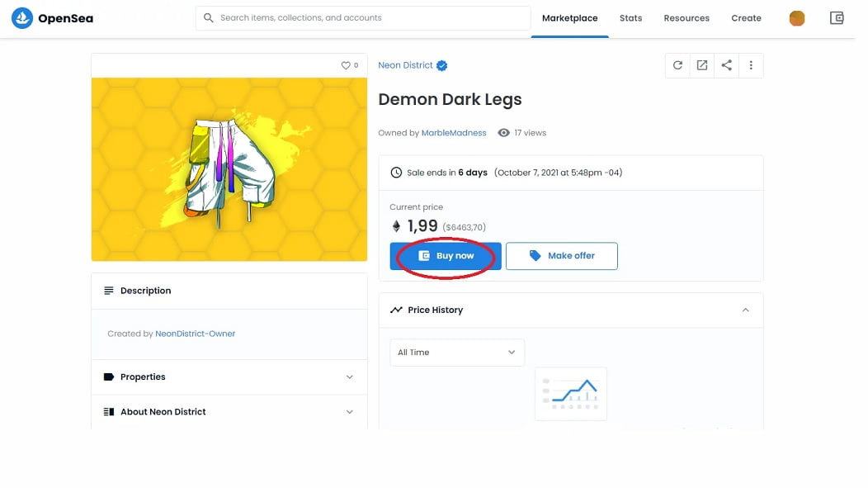Click the Description section header
Viewport: 868px width, 488px height.
tap(229, 291)
